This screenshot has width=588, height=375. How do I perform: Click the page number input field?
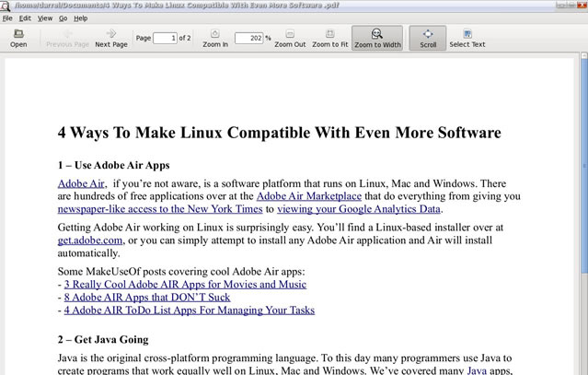[x=165, y=38]
